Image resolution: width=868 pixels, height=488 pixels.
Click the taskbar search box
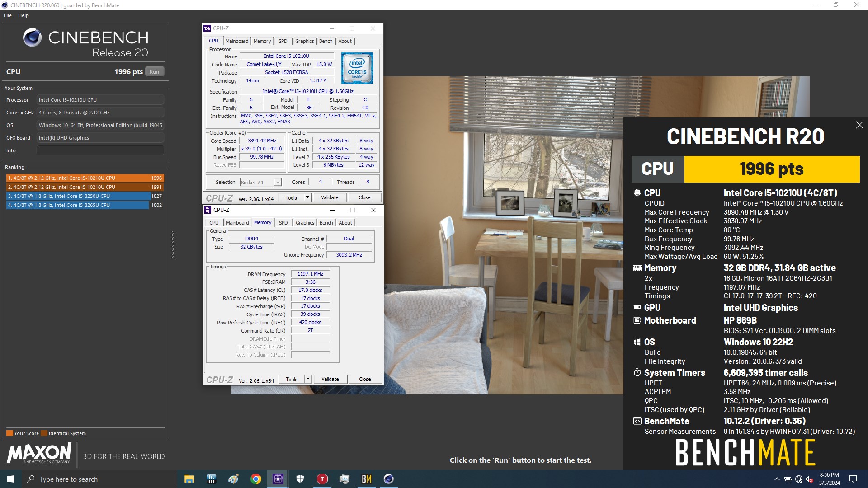tap(99, 479)
